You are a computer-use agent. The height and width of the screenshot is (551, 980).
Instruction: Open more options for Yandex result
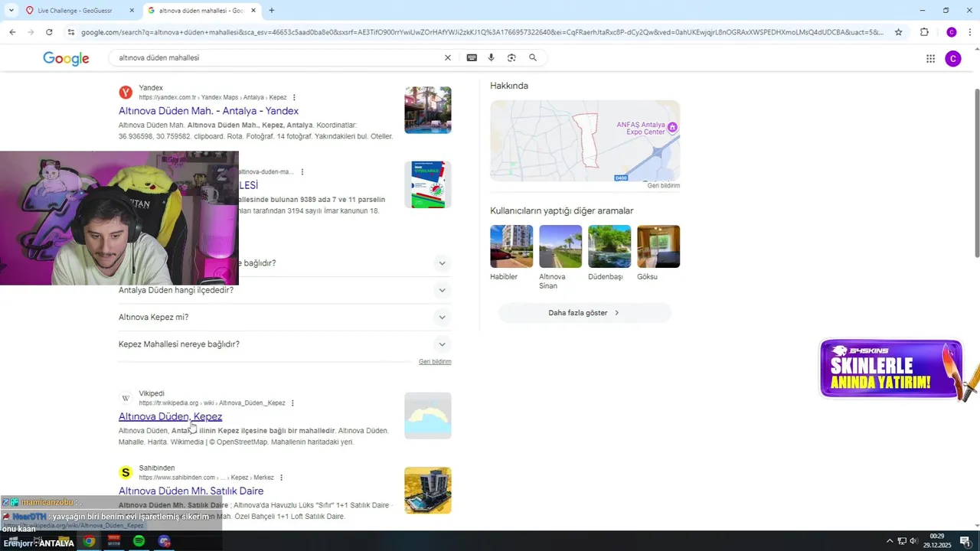tap(294, 97)
